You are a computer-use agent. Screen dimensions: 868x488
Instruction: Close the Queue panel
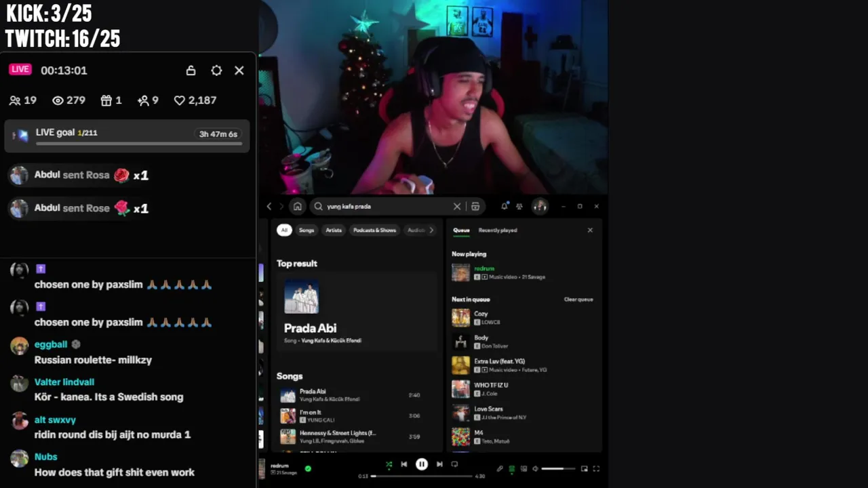coord(590,230)
